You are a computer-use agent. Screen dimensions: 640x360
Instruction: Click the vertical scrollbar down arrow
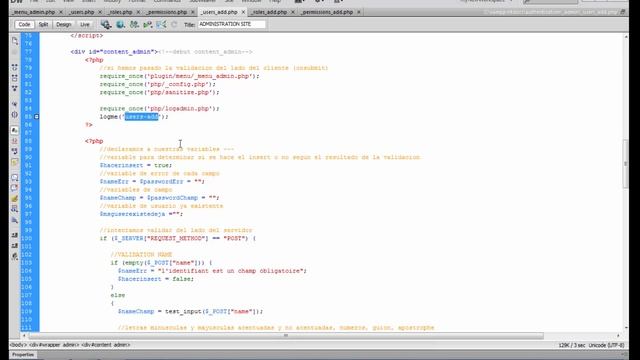[x=626, y=328]
